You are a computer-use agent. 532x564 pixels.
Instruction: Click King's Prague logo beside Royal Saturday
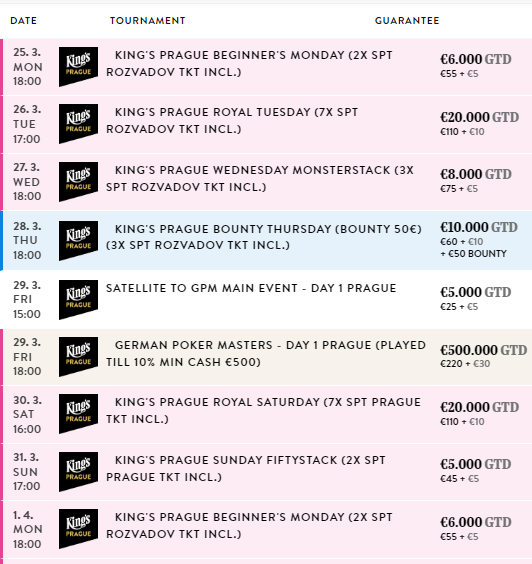tap(78, 414)
